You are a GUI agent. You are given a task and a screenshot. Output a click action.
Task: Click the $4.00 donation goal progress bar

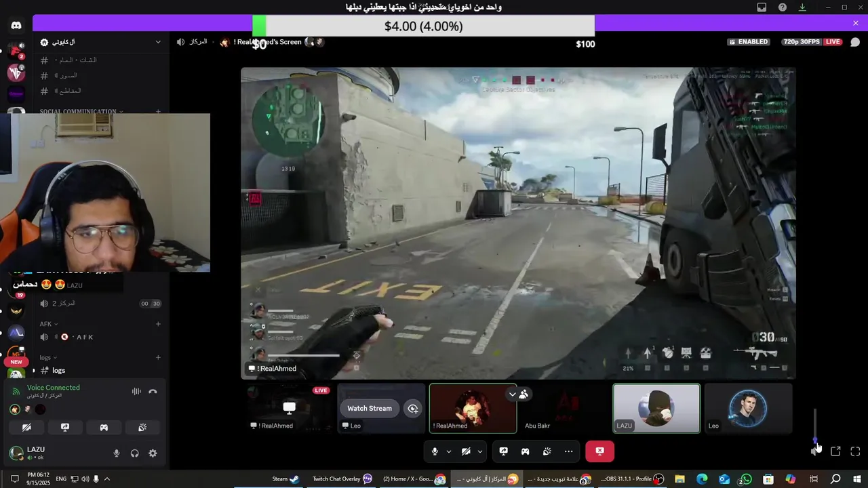(x=424, y=26)
